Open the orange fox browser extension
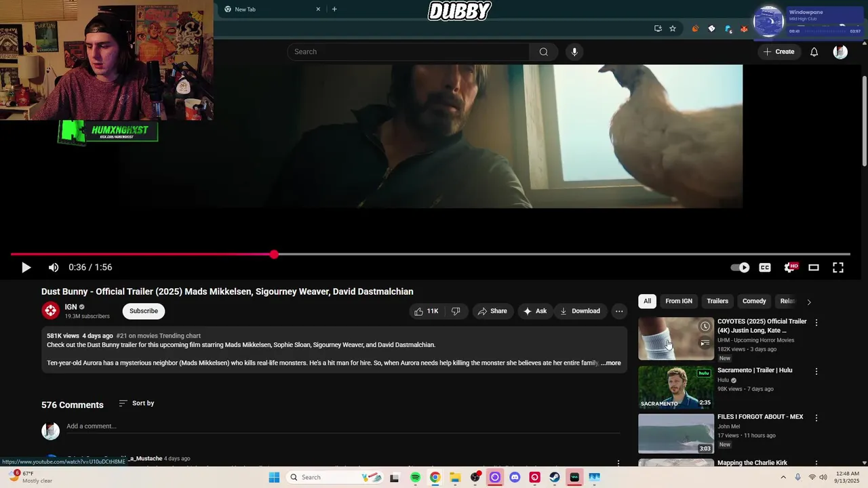The width and height of the screenshot is (868, 488). pos(744,28)
